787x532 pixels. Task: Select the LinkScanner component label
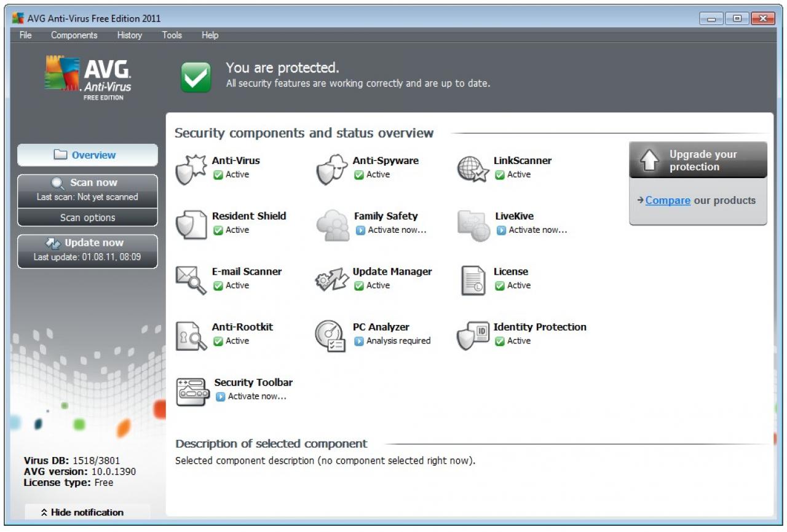tap(523, 161)
